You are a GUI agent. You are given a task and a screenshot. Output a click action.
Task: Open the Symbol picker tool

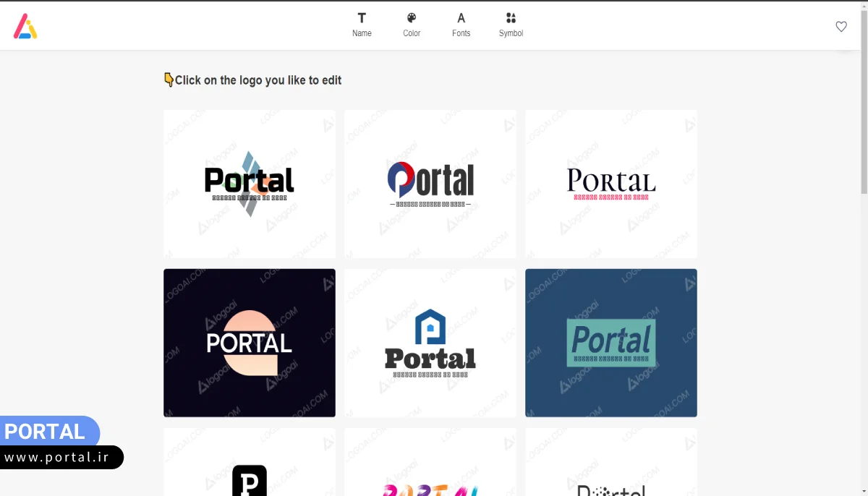coord(511,25)
